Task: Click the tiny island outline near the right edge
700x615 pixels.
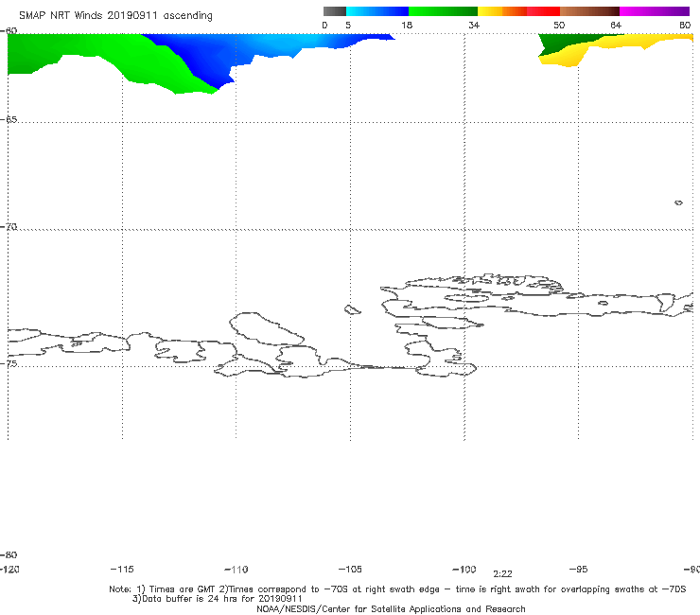Action: click(x=678, y=202)
